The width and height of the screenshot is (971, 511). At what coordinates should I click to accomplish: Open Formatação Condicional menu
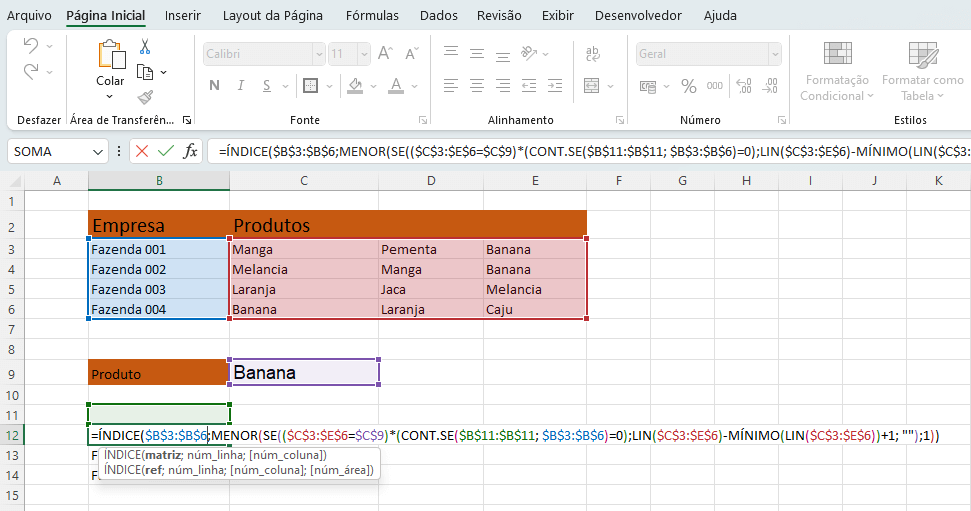[x=837, y=71]
